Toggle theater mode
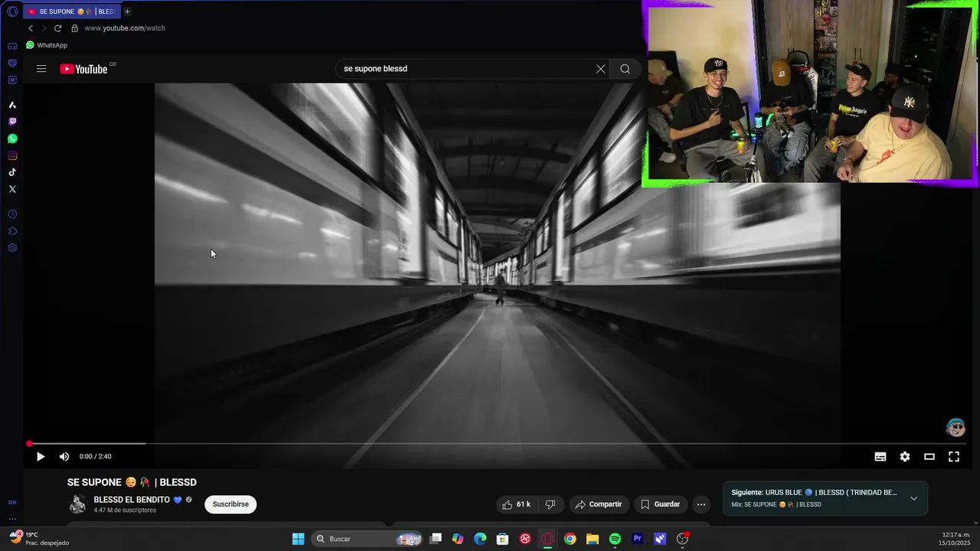This screenshot has height=551, width=980. 929,457
